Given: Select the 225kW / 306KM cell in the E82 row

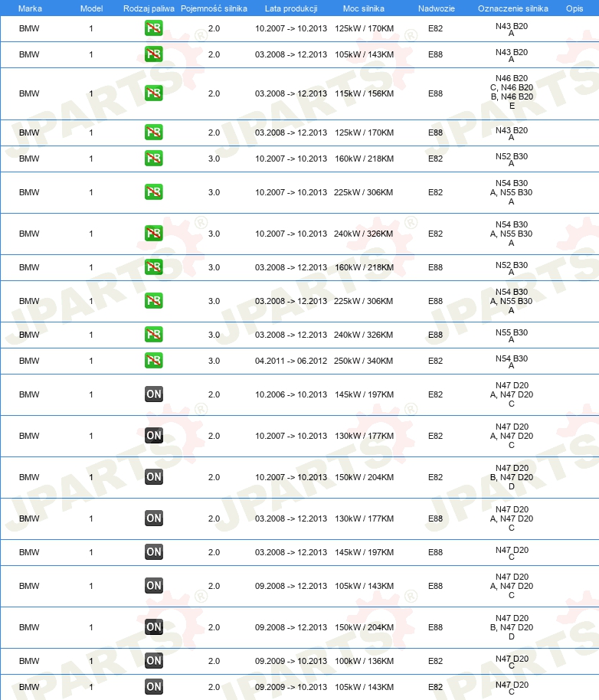Looking at the screenshot, I should click(363, 192).
